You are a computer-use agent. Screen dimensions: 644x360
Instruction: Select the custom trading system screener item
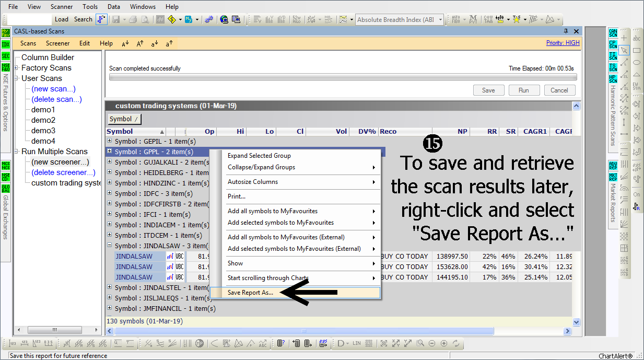(66, 183)
